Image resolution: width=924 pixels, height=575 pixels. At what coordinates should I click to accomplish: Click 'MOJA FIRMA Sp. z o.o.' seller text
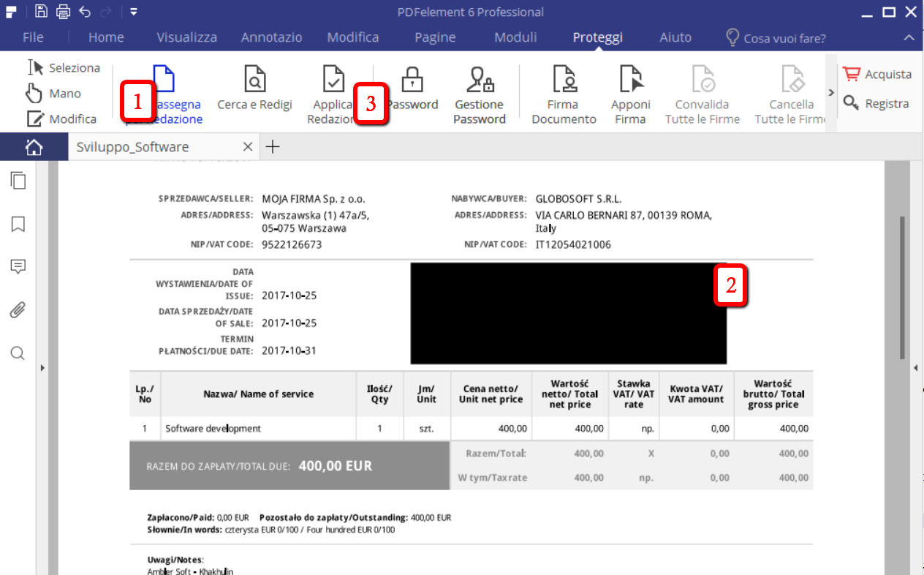[313, 199]
